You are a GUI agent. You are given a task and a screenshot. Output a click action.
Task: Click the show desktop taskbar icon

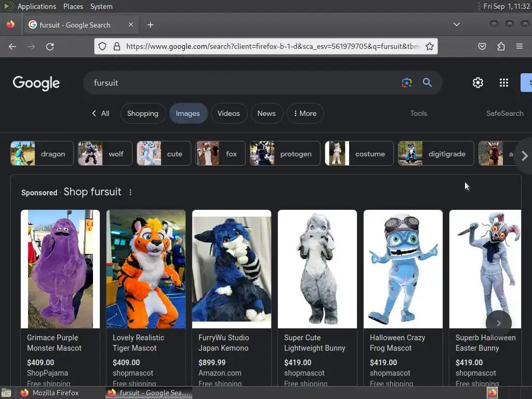click(x=6, y=393)
